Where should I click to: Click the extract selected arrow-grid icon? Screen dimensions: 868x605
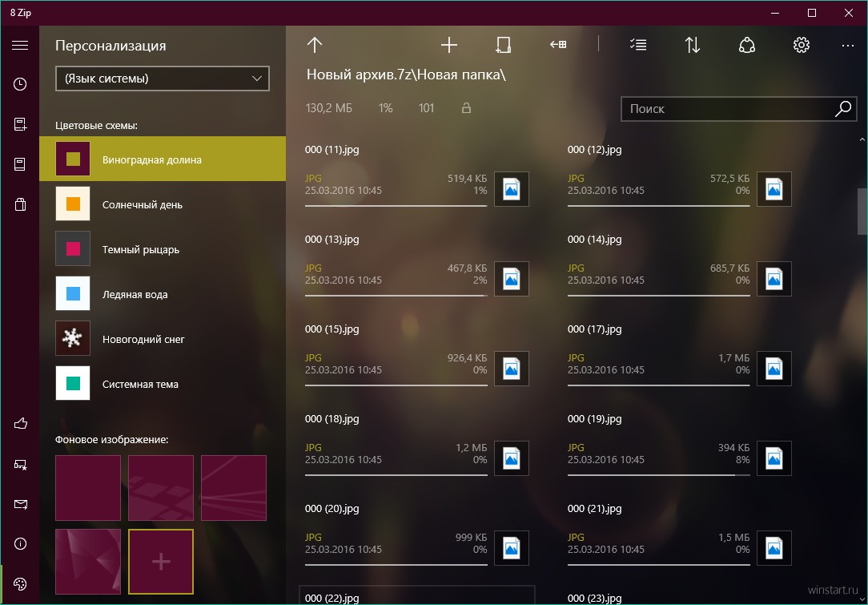click(558, 44)
